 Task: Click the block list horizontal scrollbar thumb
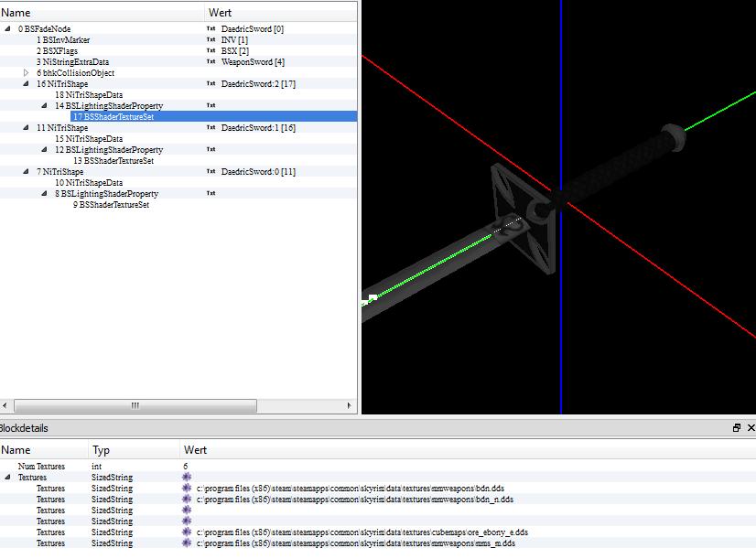(135, 405)
